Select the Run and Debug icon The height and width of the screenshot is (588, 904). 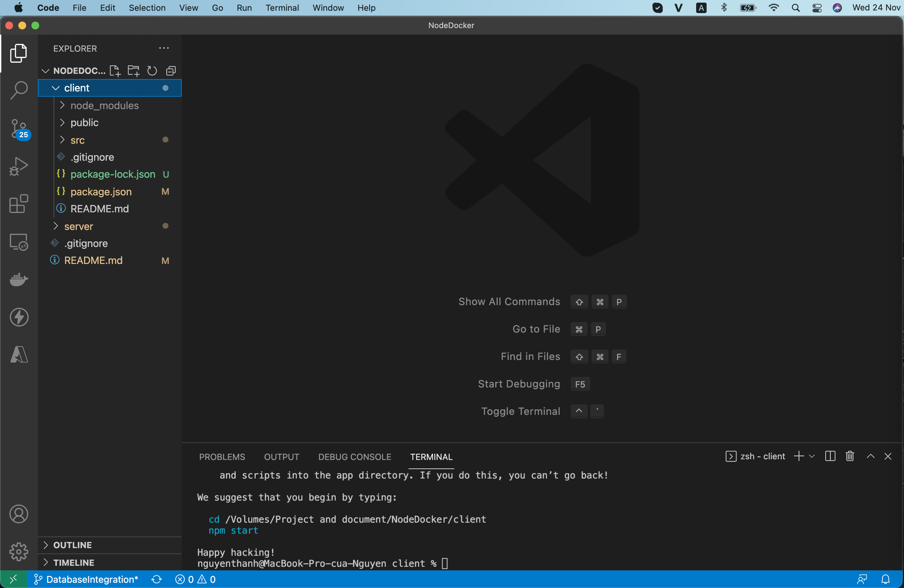pos(19,166)
